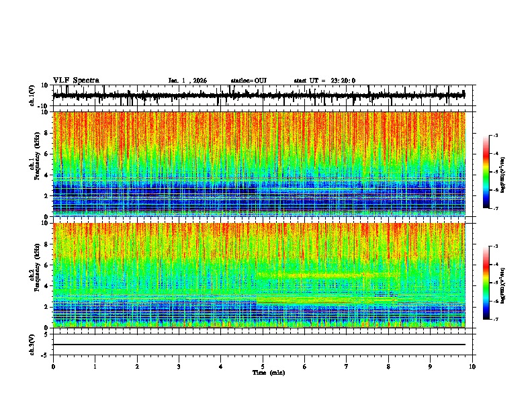
Task: Click the log(PSD) label beside ch.1 colorbar
Action: point(503,175)
